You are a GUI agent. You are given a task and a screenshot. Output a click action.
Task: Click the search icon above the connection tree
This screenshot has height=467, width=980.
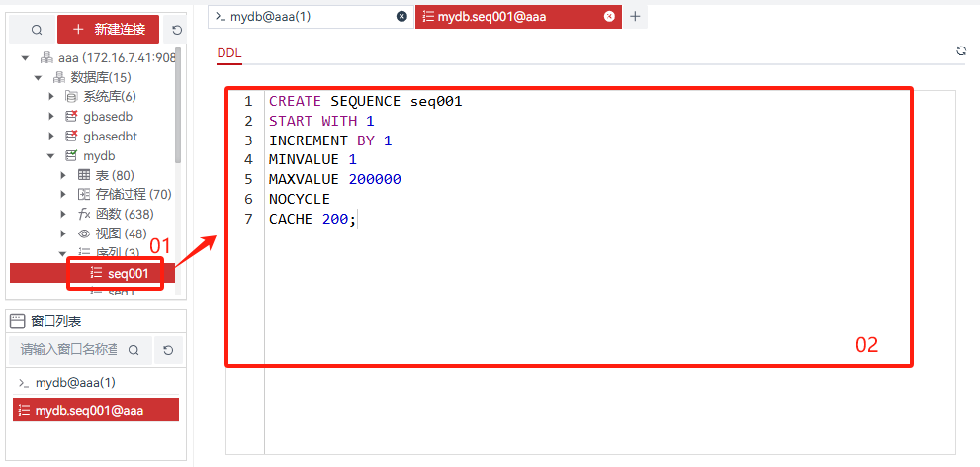click(37, 30)
